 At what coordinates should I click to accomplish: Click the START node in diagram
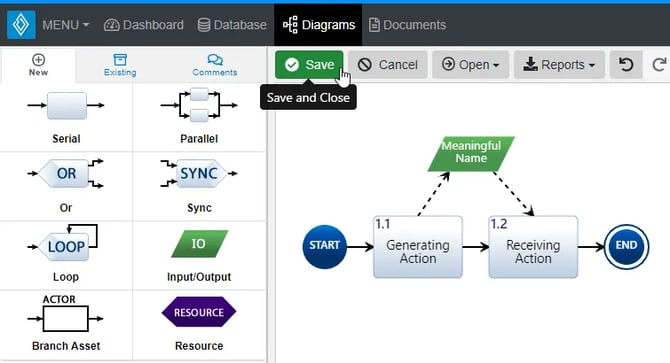pos(325,247)
